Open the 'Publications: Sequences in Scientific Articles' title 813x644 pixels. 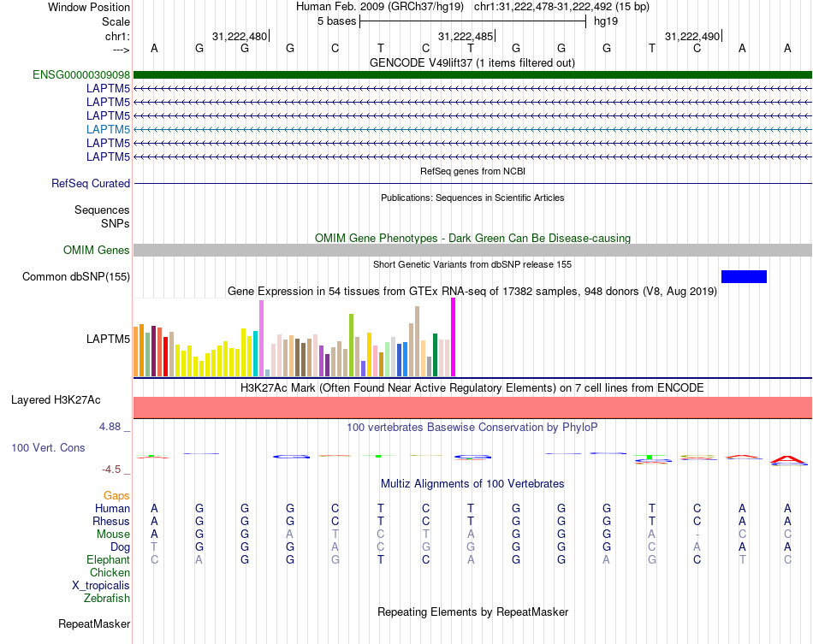click(x=472, y=198)
